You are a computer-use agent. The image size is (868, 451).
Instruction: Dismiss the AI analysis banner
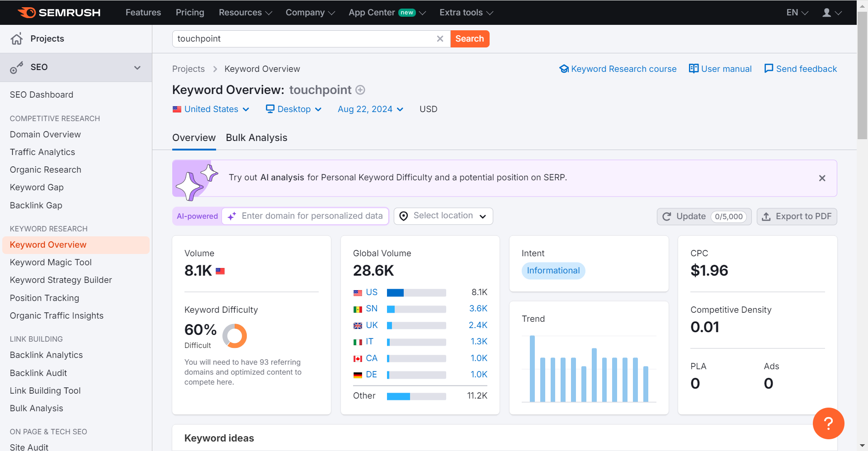click(822, 178)
